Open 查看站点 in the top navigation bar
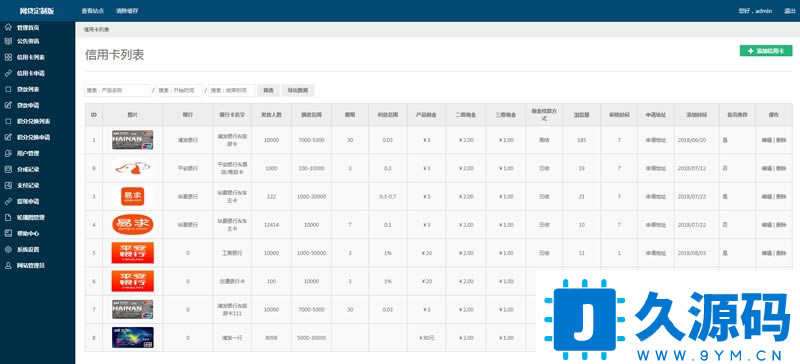800x364 pixels. click(92, 11)
